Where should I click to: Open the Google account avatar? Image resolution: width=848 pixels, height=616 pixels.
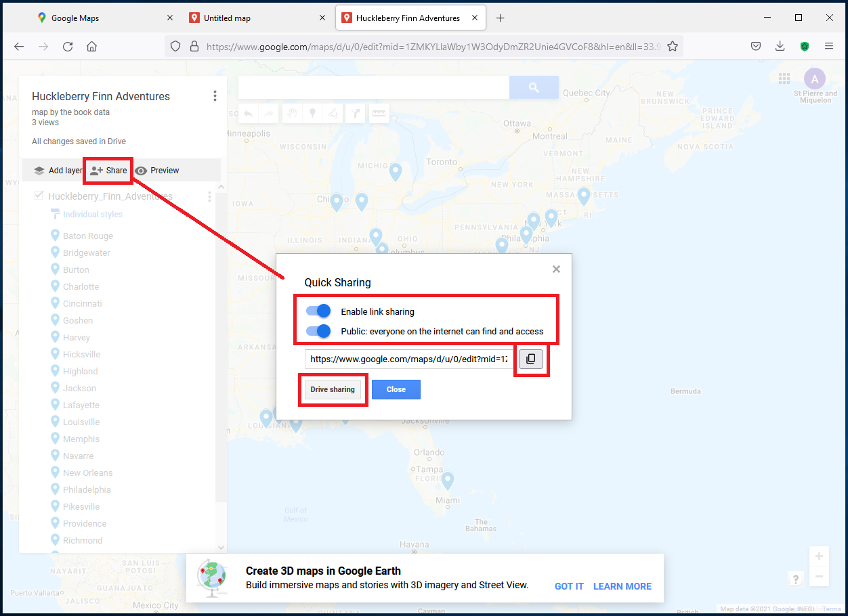[815, 79]
